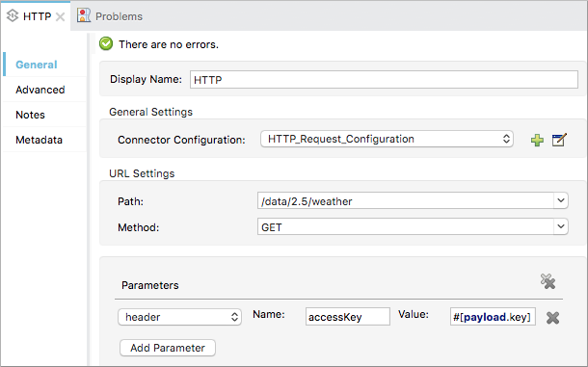Click the Problems tab icon
The height and width of the screenshot is (367, 588).
click(x=84, y=15)
